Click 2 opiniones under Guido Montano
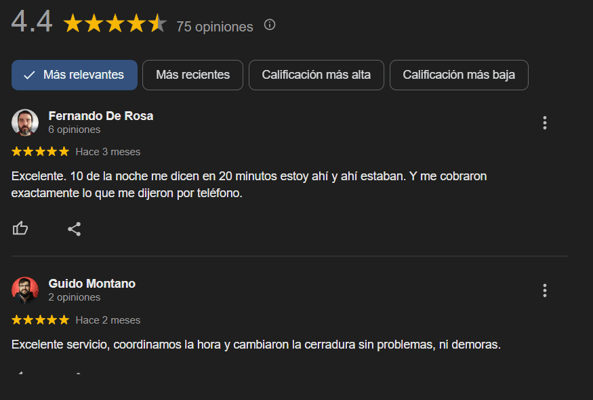The height and width of the screenshot is (400, 593). 75,297
